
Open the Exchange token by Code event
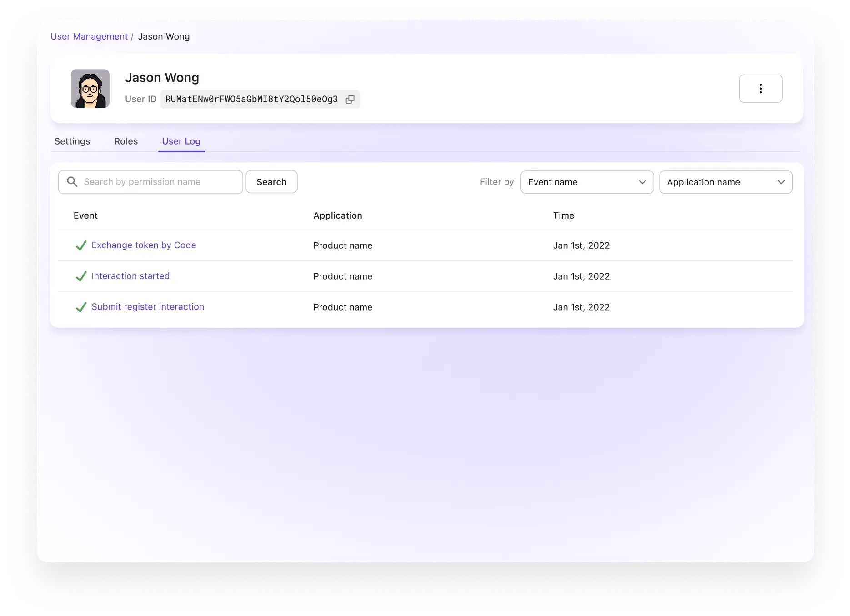[x=144, y=245]
